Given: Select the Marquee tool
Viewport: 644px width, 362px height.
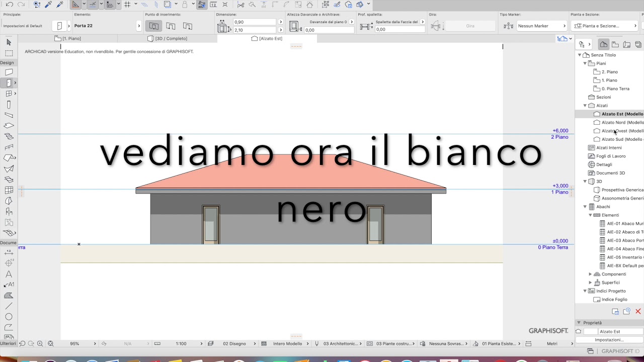Looking at the screenshot, I should tap(9, 53).
